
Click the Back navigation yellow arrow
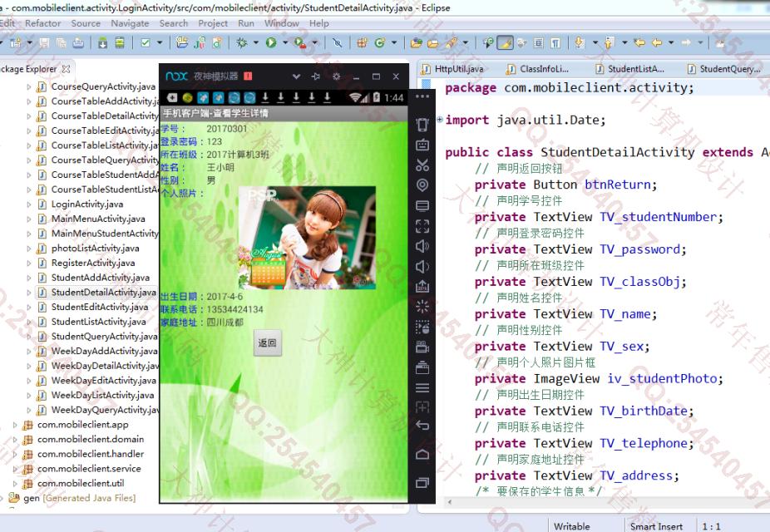click(x=657, y=43)
